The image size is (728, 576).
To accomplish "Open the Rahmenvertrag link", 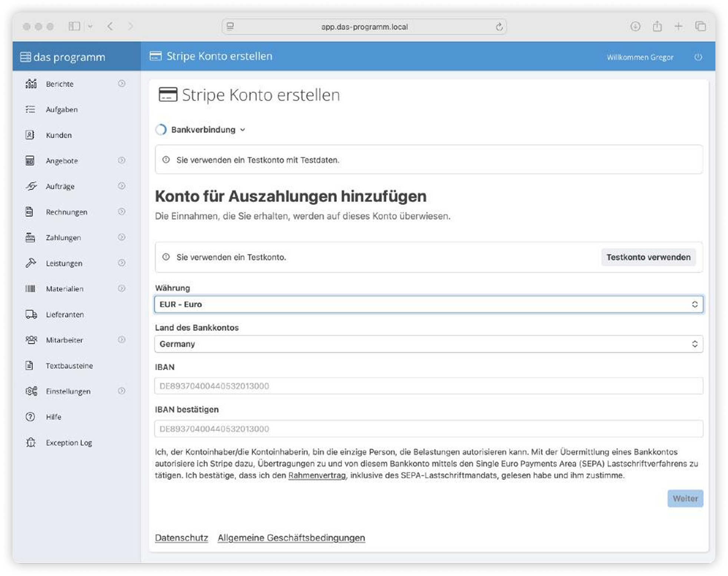I will click(x=317, y=476).
